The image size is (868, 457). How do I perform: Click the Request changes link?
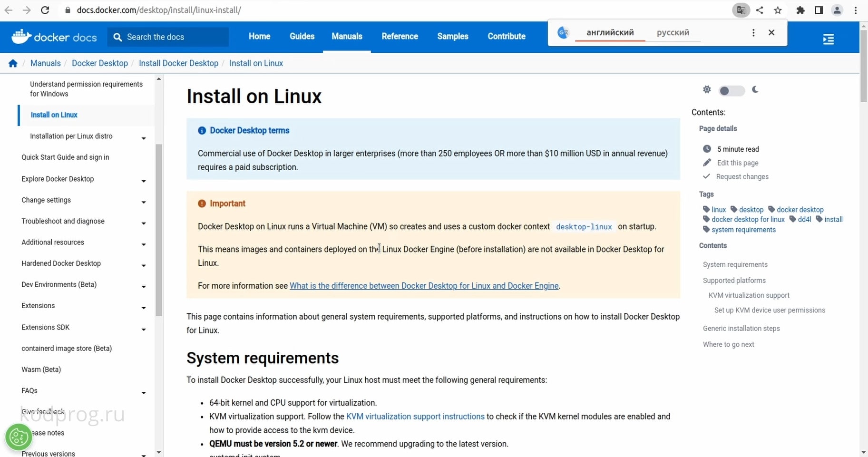point(742,176)
